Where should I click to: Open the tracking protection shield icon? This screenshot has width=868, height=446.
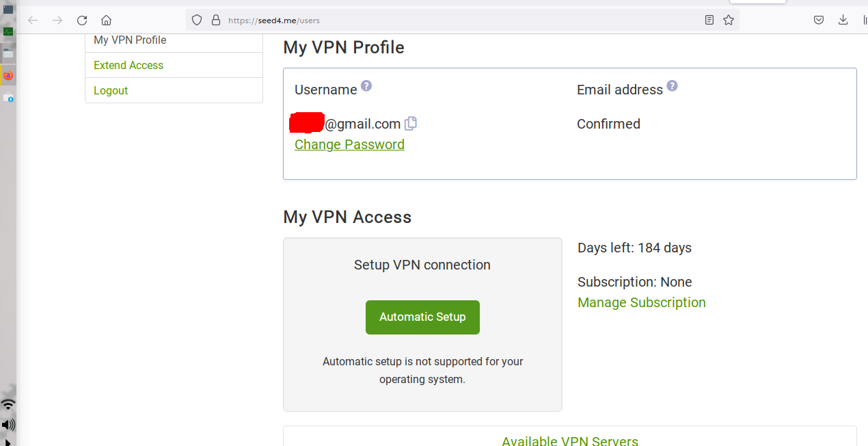click(197, 21)
